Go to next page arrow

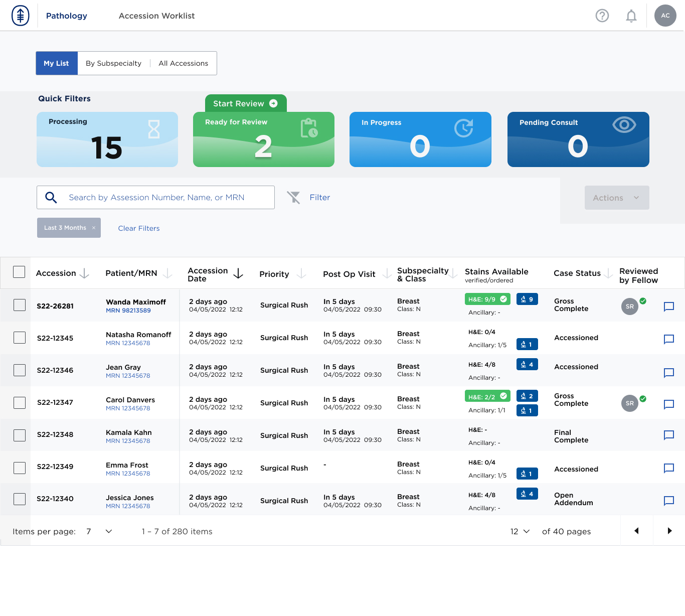[x=669, y=531]
